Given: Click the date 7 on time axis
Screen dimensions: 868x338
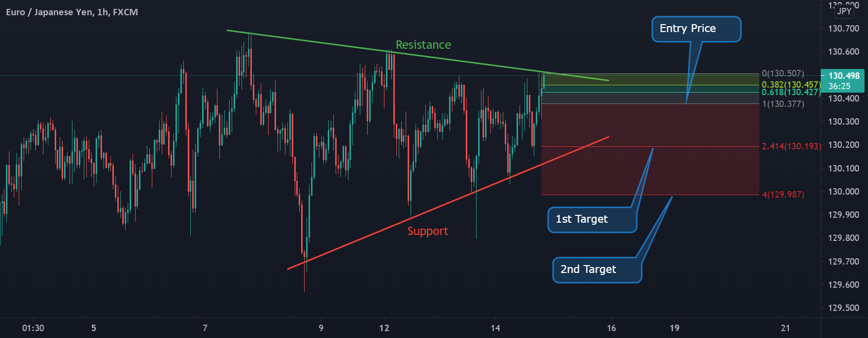Looking at the screenshot, I should pyautogui.click(x=205, y=328).
